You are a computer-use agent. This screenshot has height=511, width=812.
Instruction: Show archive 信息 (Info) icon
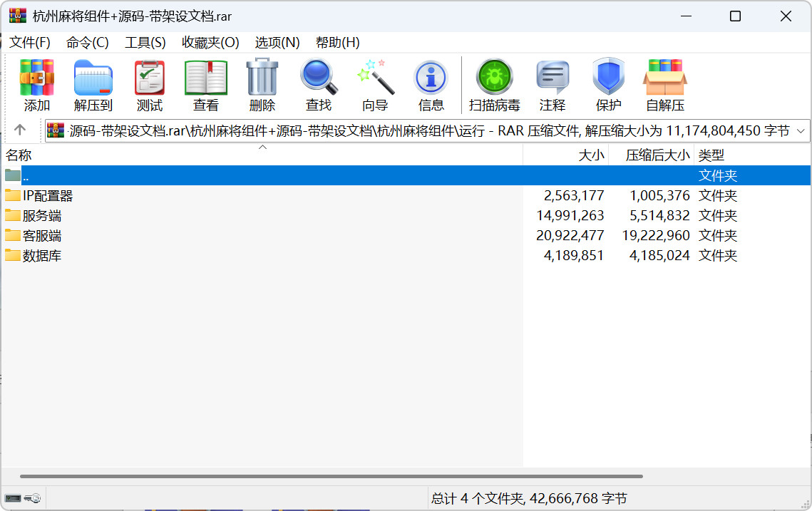pos(431,78)
